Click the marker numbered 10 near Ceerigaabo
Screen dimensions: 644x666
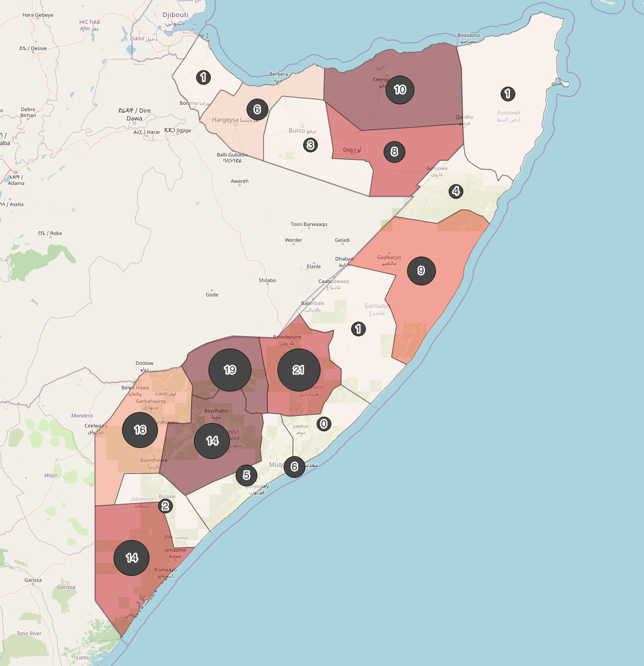(400, 90)
